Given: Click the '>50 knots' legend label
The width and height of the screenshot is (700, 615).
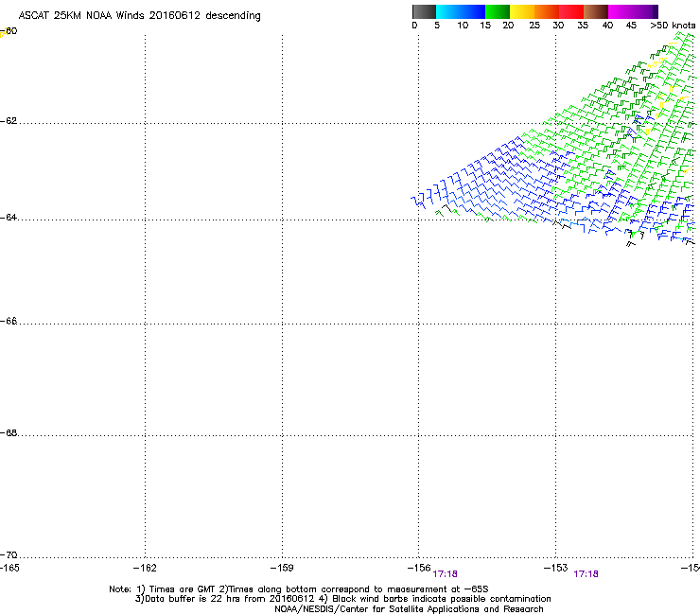Looking at the screenshot, I should point(673,26).
